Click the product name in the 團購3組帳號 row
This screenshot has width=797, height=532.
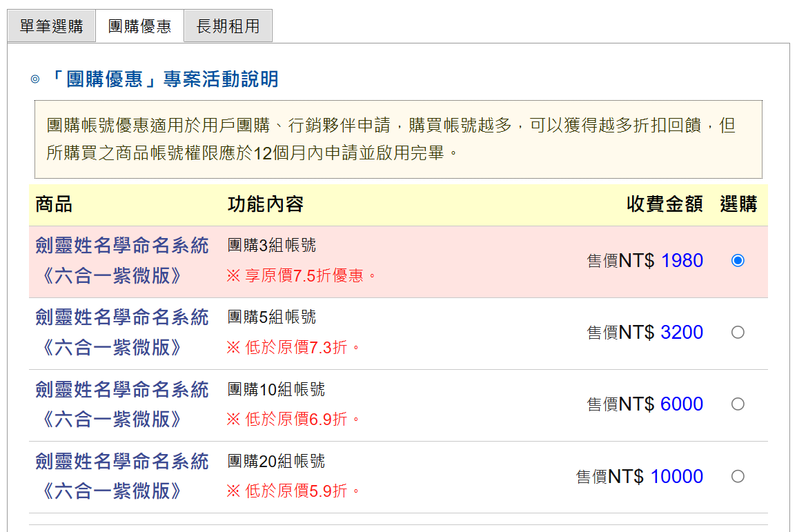pos(121,260)
